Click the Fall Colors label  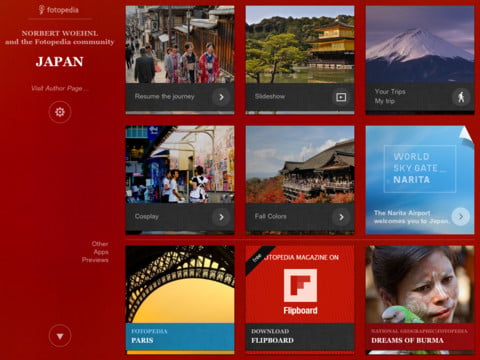[270, 216]
